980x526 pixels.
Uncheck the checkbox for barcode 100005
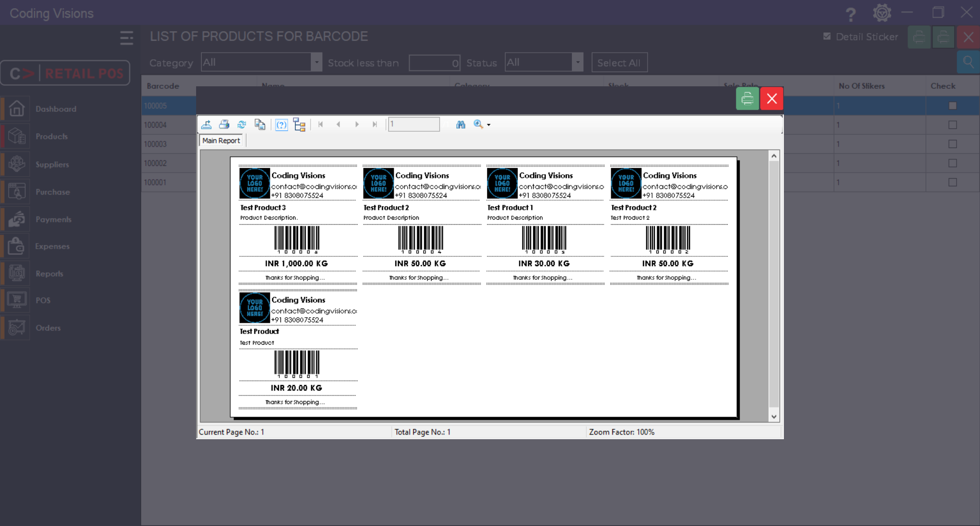[952, 106]
